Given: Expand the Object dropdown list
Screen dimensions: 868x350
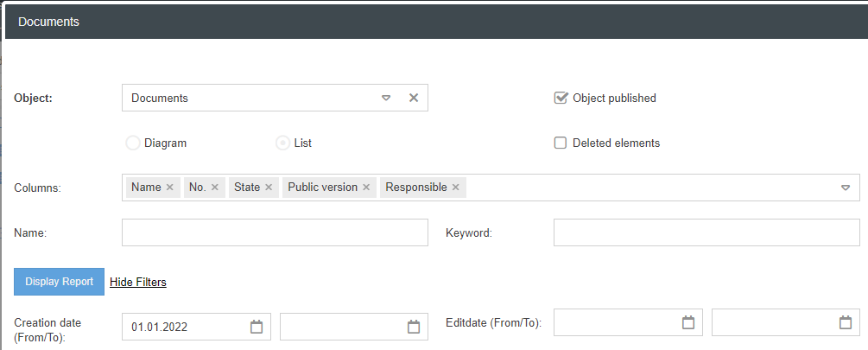Looking at the screenshot, I should 387,98.
